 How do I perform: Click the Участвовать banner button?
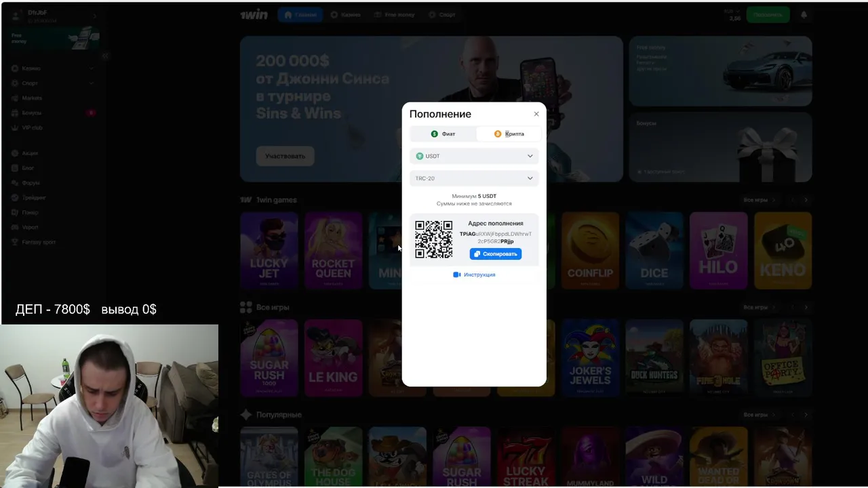(x=285, y=156)
